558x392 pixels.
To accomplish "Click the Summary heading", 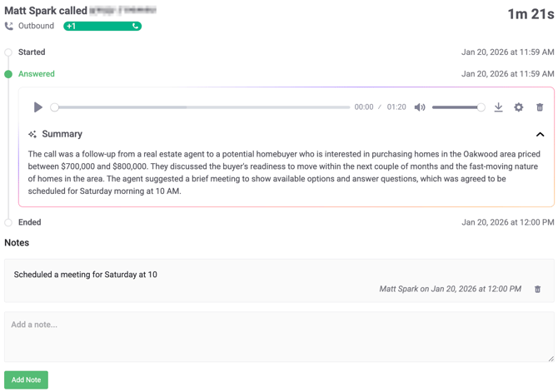I will (62, 134).
